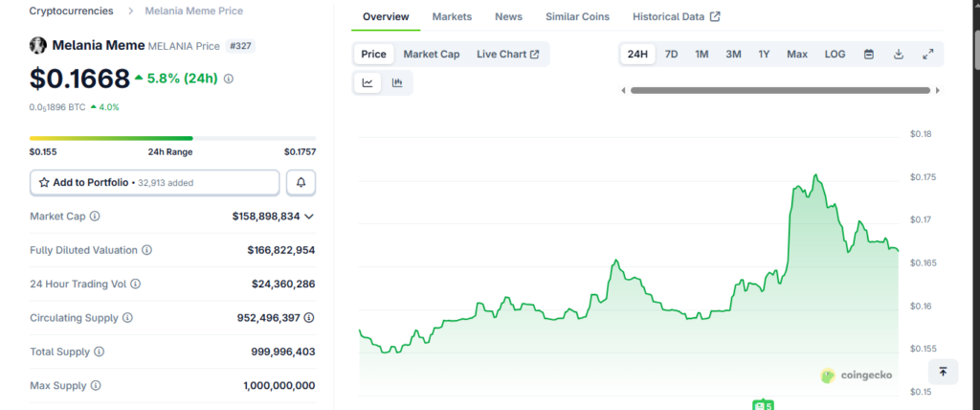Viewport: 980px width, 410px height.
Task: Select the line chart view icon
Action: [367, 83]
